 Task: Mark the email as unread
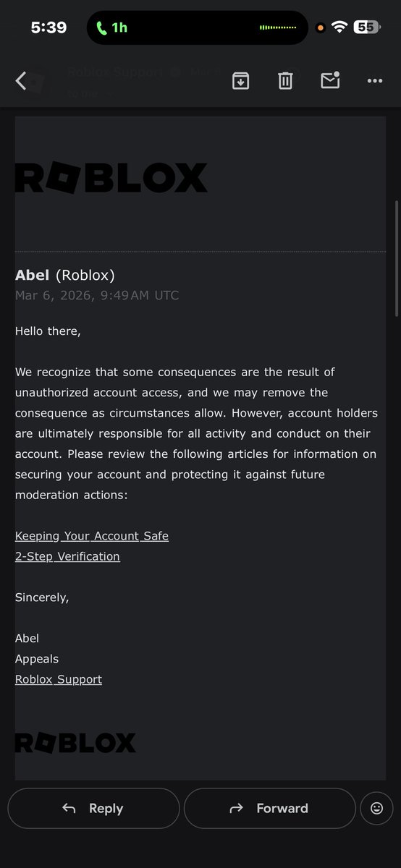pyautogui.click(x=330, y=80)
